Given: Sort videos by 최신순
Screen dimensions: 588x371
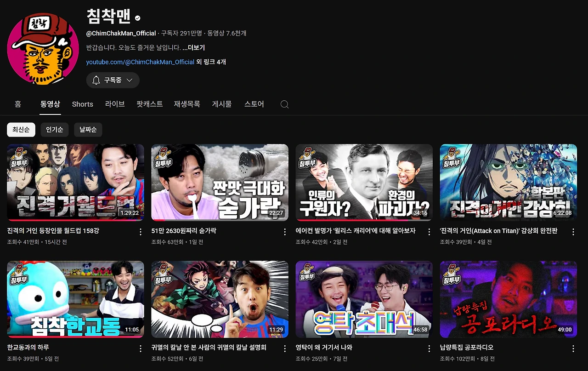Looking at the screenshot, I should (21, 130).
